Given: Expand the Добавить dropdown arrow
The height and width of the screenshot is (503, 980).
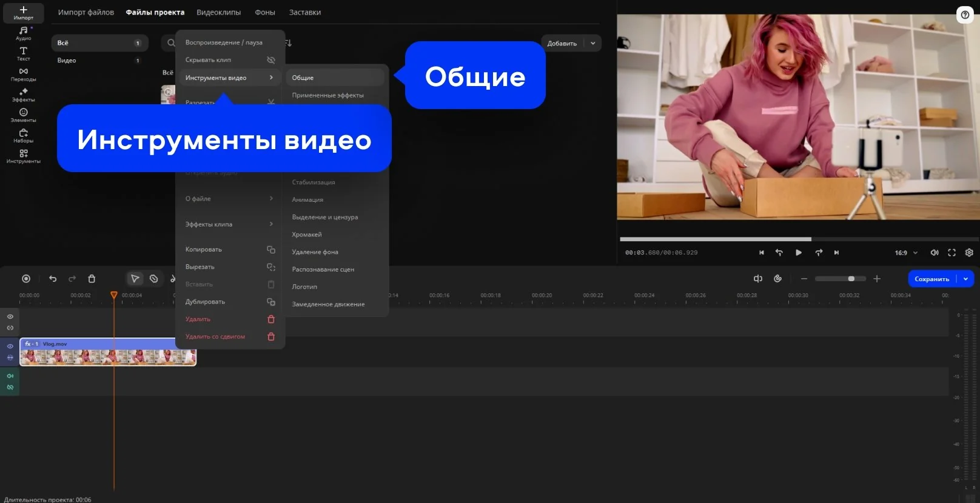Looking at the screenshot, I should 592,43.
